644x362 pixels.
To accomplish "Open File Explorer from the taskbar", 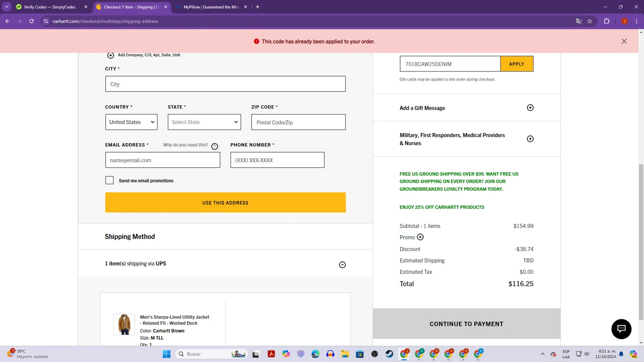I will point(345,354).
